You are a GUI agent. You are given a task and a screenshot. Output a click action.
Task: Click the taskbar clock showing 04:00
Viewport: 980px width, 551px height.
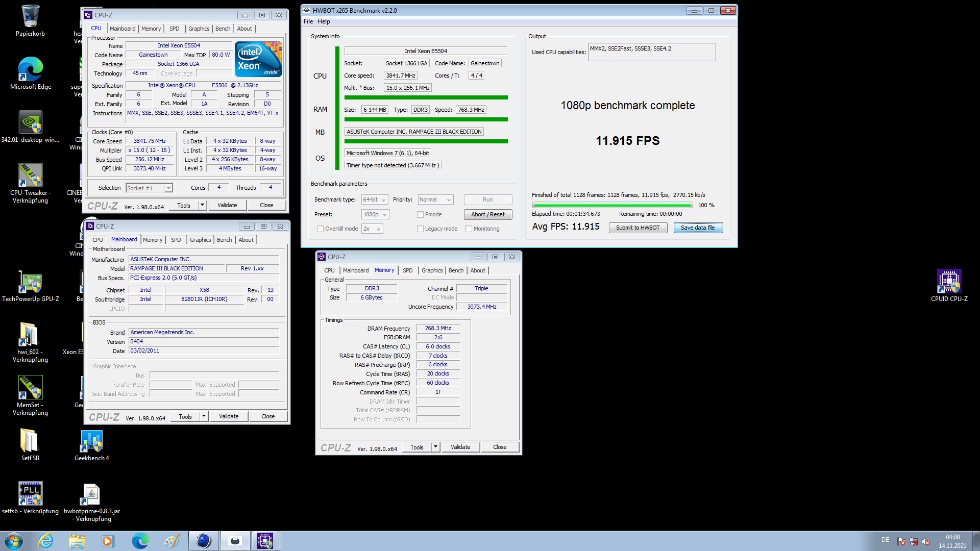pyautogui.click(x=952, y=541)
